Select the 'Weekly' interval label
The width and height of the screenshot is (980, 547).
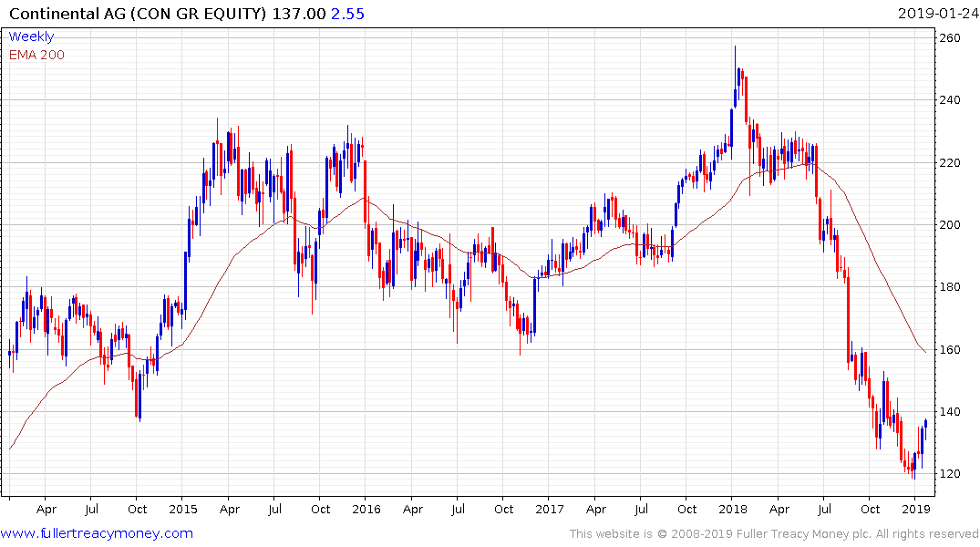click(x=31, y=36)
